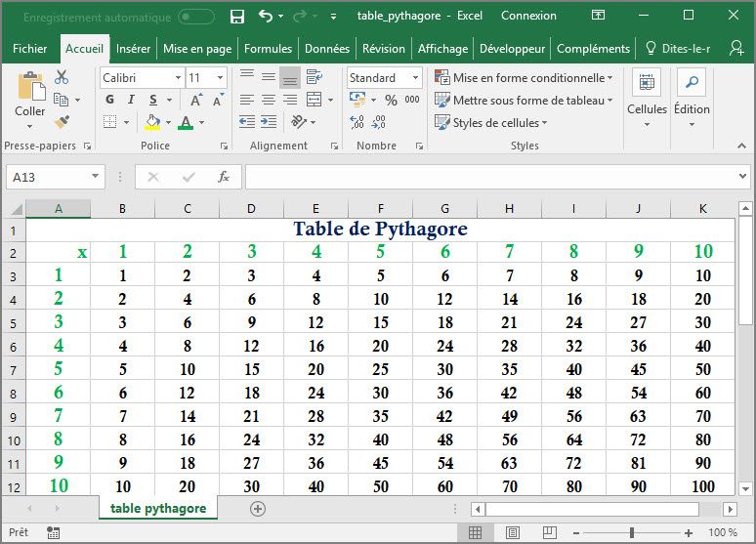Select the table pythagore sheet tab
The image size is (756, 544).
[x=158, y=508]
